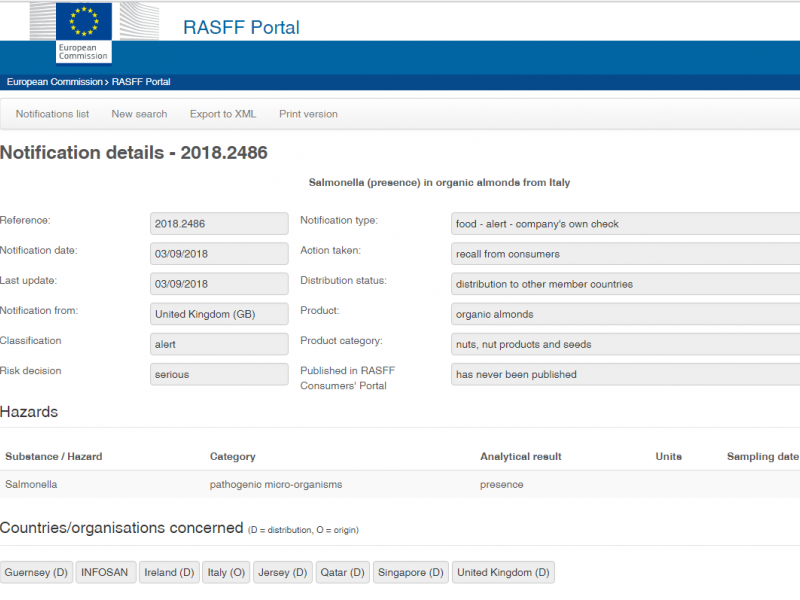Open the RASFF Portal title link
The width and height of the screenshot is (800, 600).
pyautogui.click(x=241, y=28)
